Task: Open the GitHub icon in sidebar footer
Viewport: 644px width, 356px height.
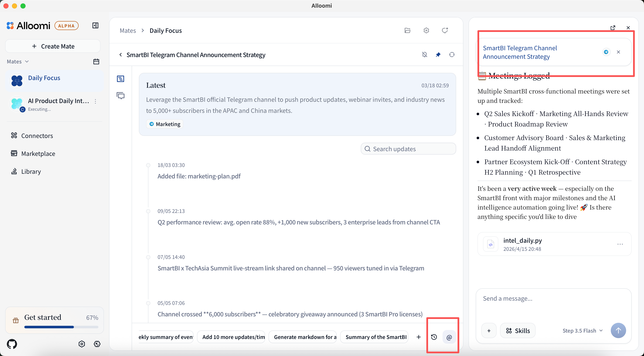Action: (x=12, y=344)
